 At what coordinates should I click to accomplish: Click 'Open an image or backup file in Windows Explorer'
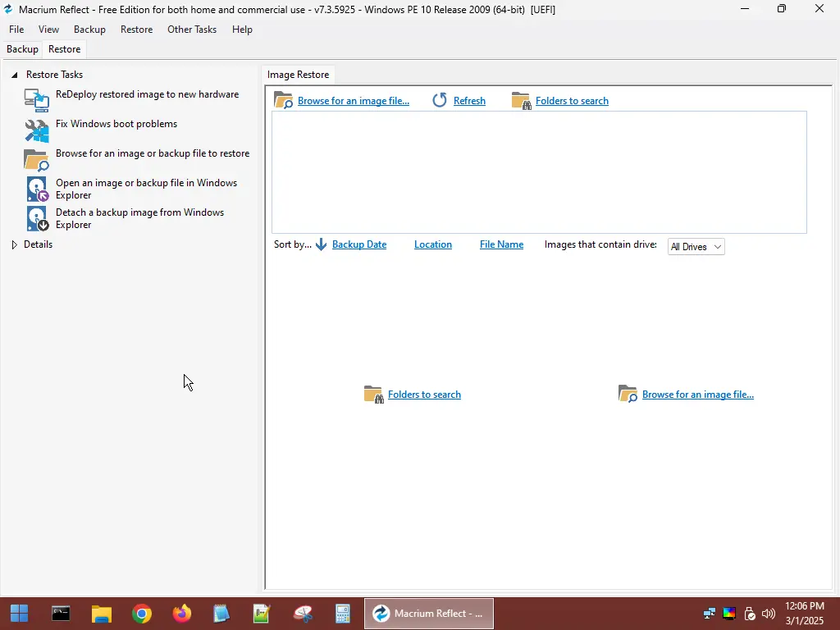146,189
